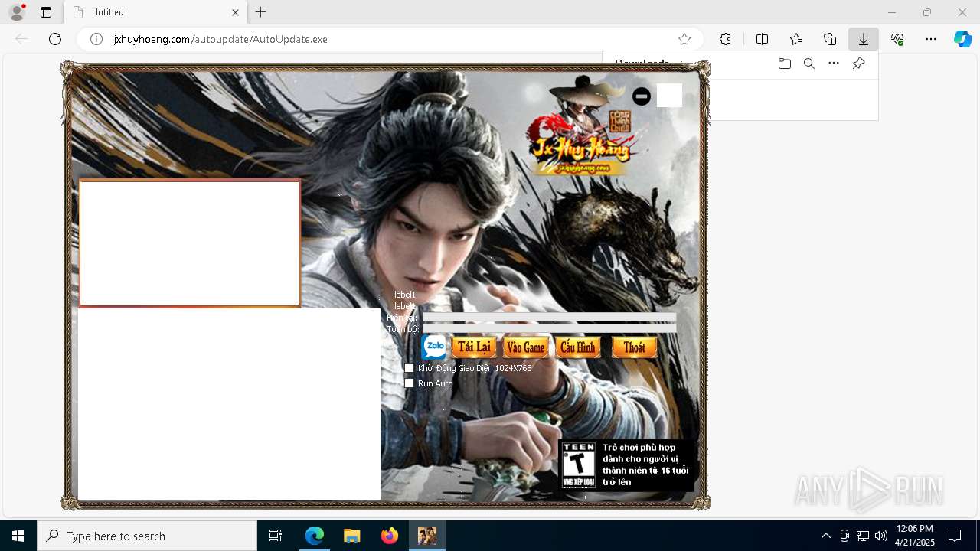Open volume control in tray

[x=881, y=536]
